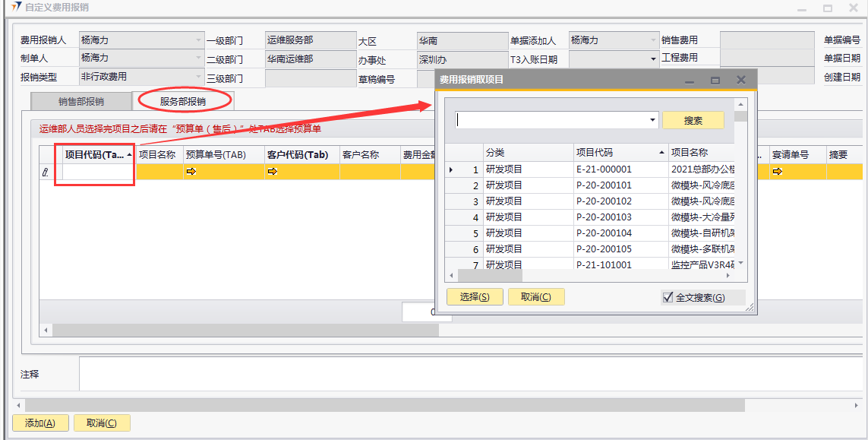Image resolution: width=868 pixels, height=440 pixels.
Task: Click row pointer arrow beside row 1
Action: coord(452,169)
